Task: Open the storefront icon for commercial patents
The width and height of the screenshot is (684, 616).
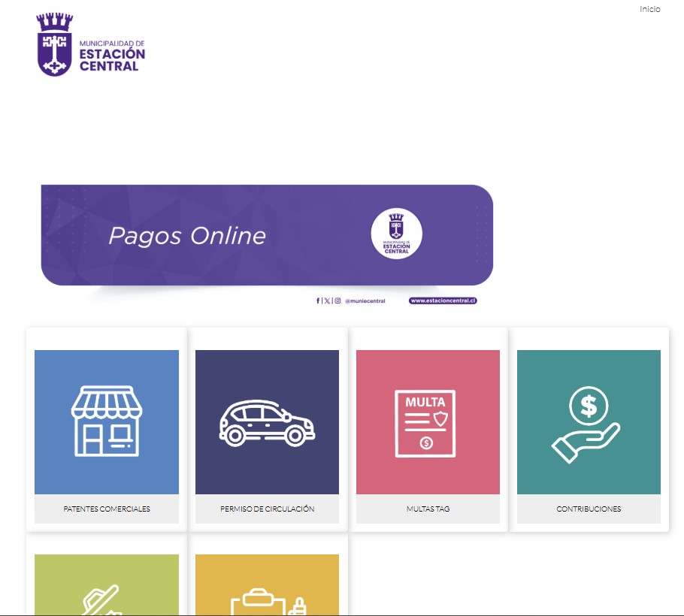Action: (x=107, y=421)
